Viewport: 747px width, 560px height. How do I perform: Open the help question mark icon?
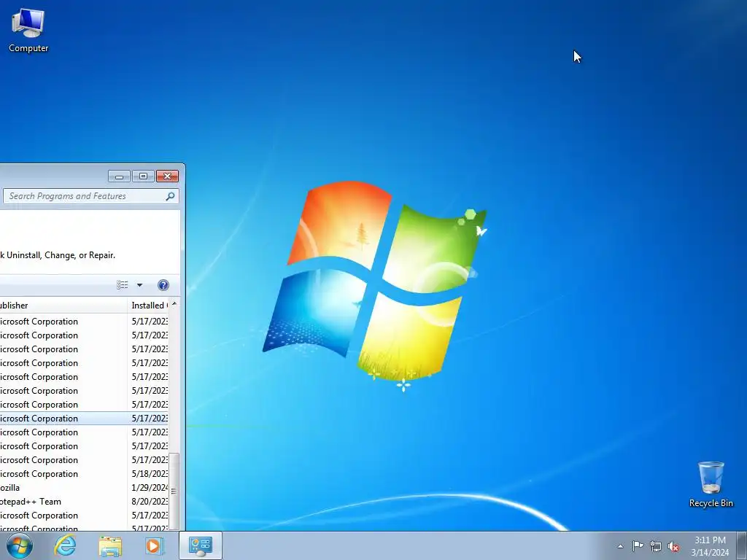(163, 285)
